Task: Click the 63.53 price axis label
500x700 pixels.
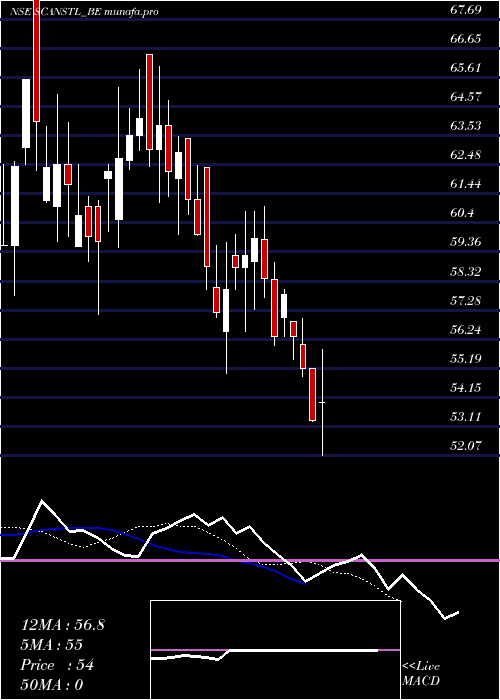Action: click(466, 126)
